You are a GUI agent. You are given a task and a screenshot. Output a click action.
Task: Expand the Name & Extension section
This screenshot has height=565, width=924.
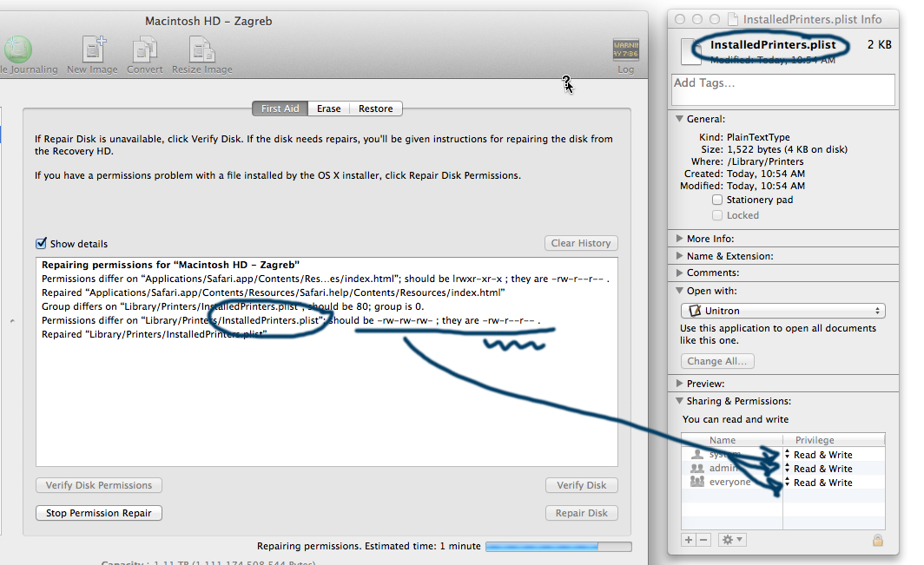(x=679, y=256)
